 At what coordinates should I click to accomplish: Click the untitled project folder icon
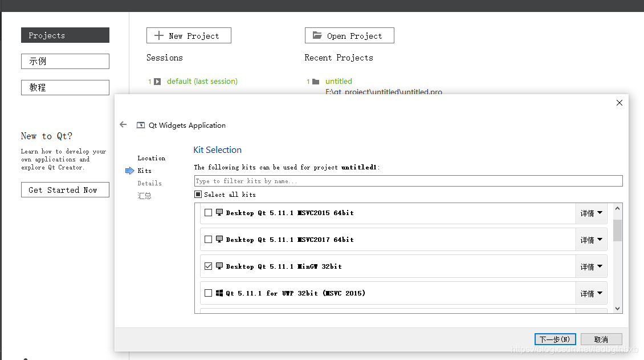(x=315, y=82)
